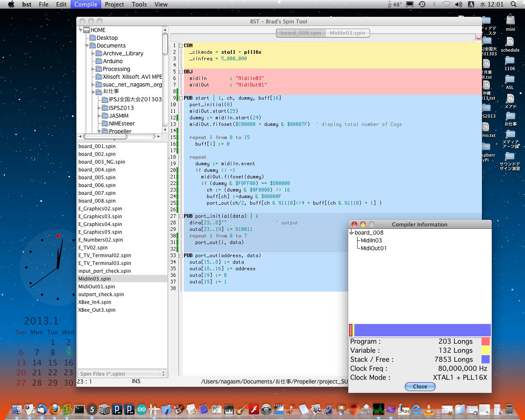Collapse the OBJ section fold marker
This screenshot has height=420, width=525.
click(181, 72)
